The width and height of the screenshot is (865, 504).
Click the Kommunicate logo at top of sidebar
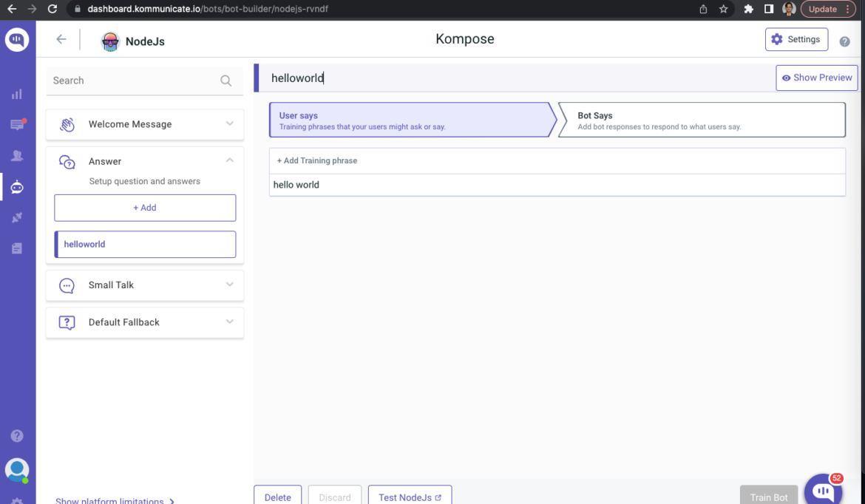coord(17,40)
